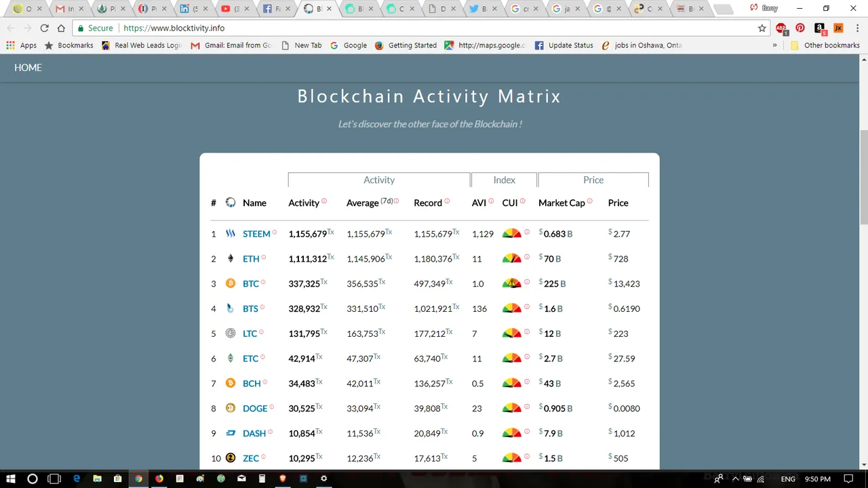The height and width of the screenshot is (488, 868).
Task: Open the DOGE coin link
Action: click(x=255, y=408)
